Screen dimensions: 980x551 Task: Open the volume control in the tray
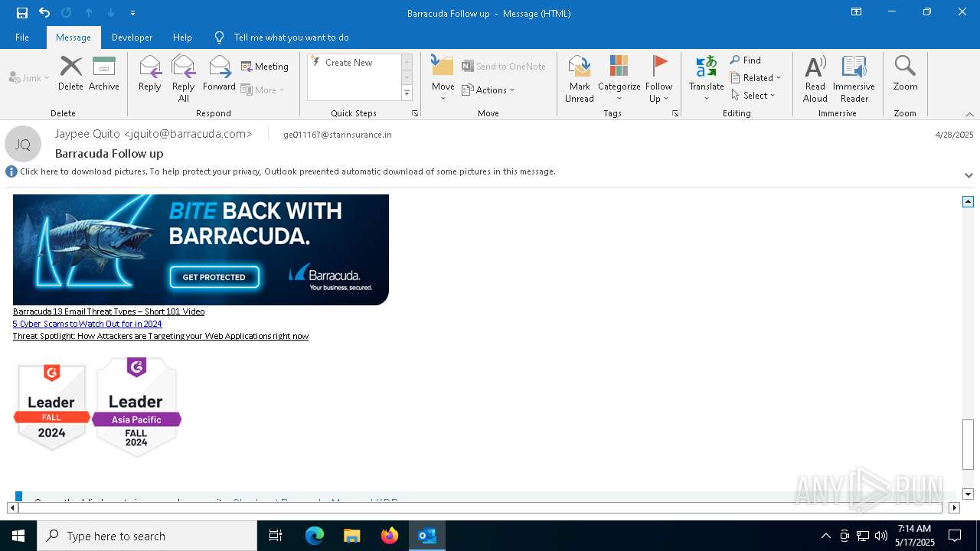[x=881, y=536]
